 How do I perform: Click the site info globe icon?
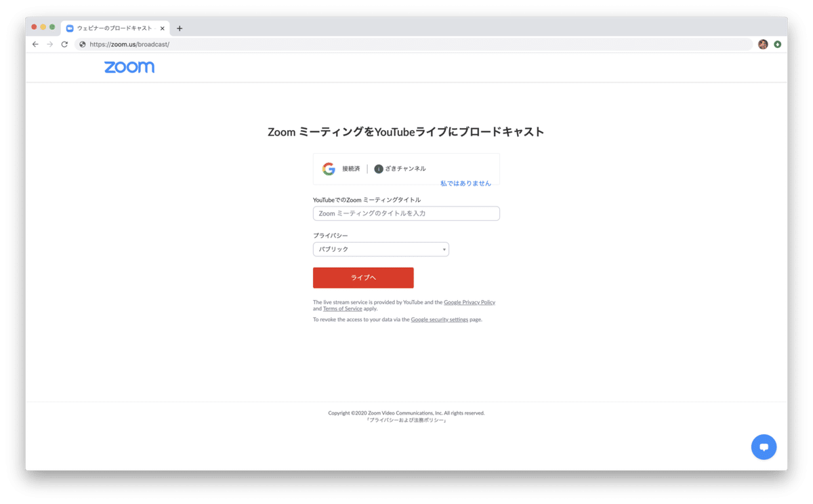83,45
